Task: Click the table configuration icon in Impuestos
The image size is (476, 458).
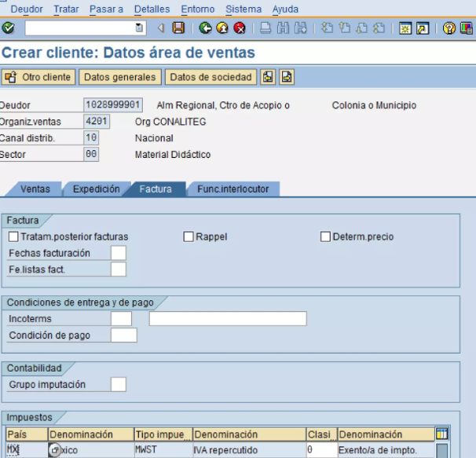Action: 442,434
